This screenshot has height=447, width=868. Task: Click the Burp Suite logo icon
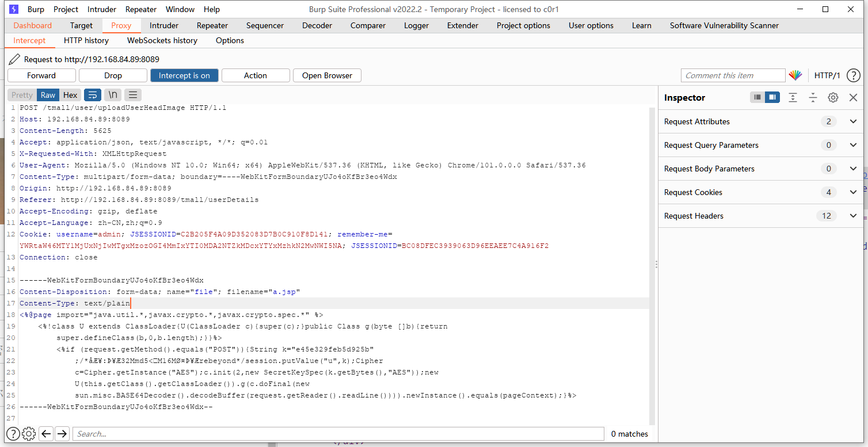click(14, 9)
